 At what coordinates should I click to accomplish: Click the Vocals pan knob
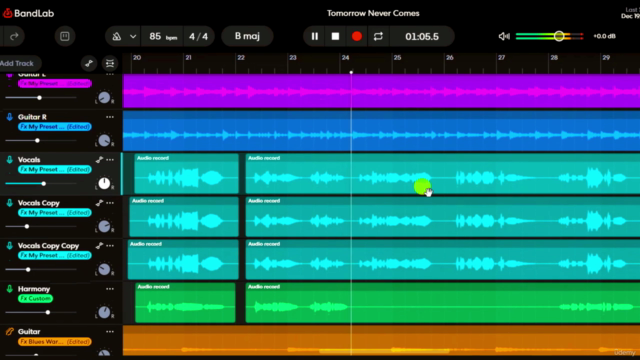point(104,183)
